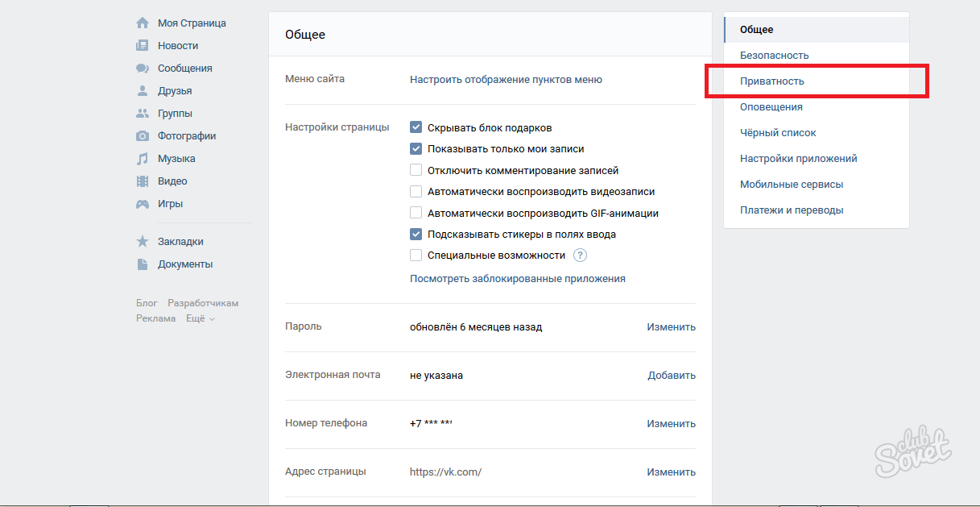The height and width of the screenshot is (507, 980).
Task: Open the Чёрный список section
Action: pos(778,133)
